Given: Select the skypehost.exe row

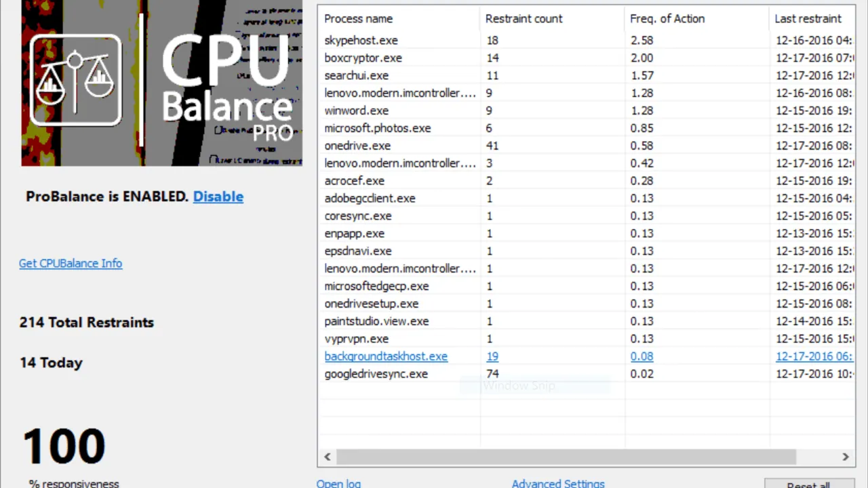Looking at the screenshot, I should click(x=587, y=41).
